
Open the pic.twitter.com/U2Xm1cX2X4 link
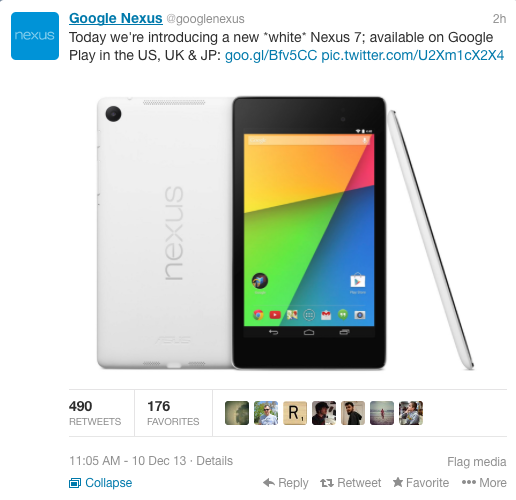click(x=412, y=55)
